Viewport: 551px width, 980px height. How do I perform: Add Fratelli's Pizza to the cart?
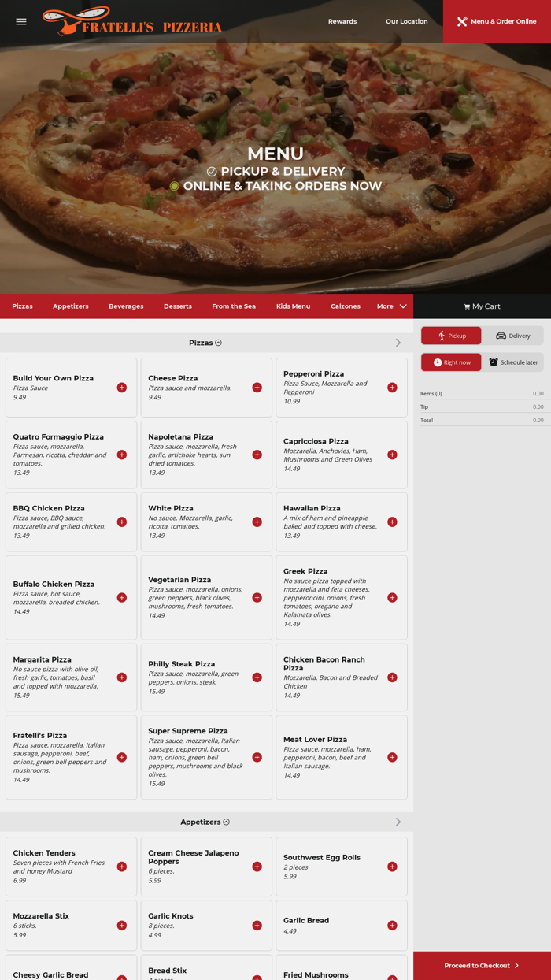click(122, 757)
